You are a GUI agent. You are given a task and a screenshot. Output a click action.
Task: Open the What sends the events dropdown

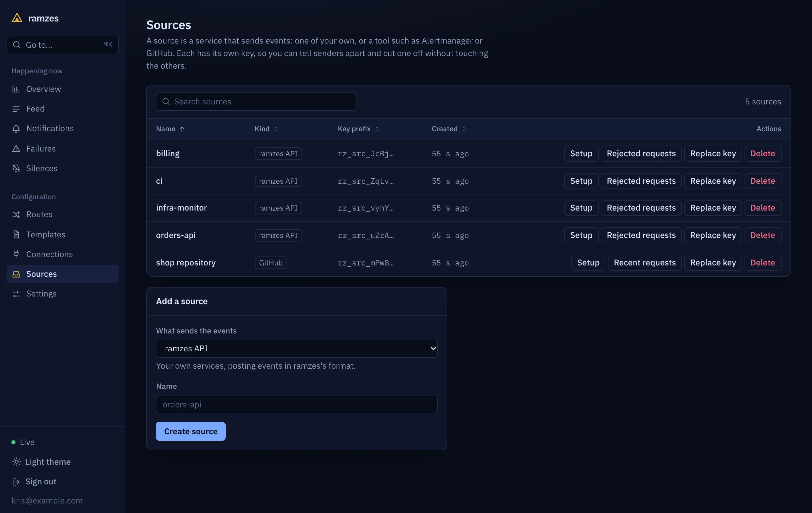(296, 348)
